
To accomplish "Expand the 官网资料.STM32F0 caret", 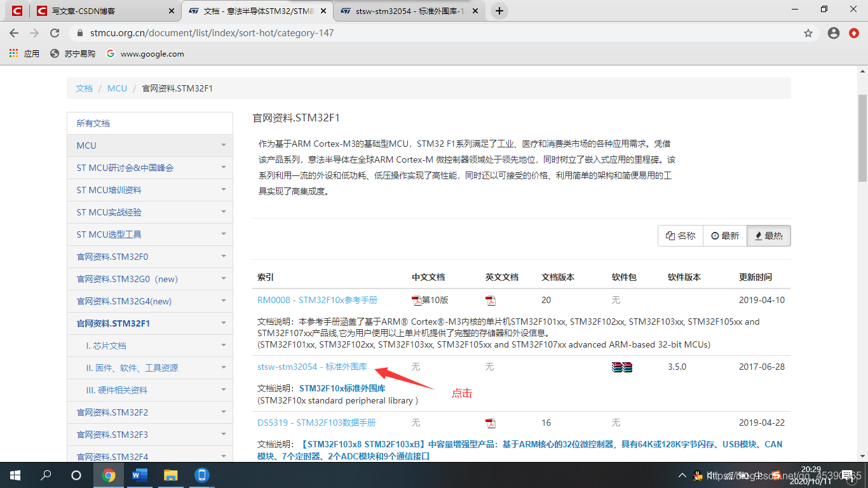I will (x=224, y=257).
